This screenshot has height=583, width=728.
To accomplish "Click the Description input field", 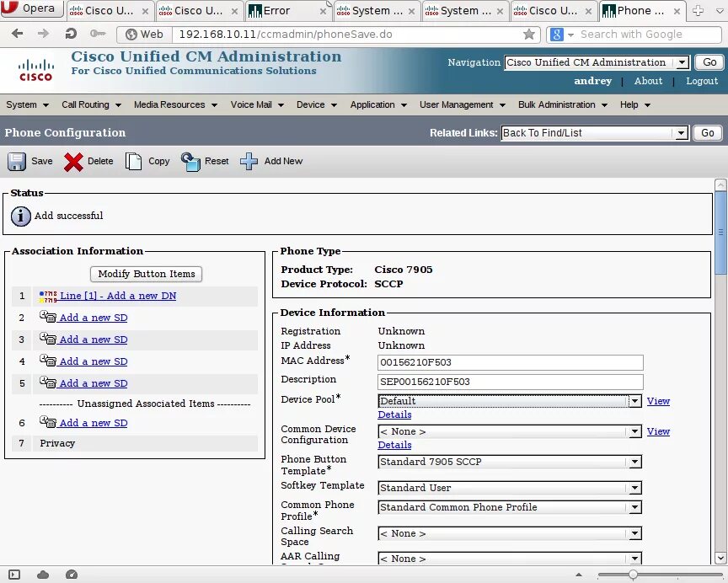I will click(x=511, y=382).
